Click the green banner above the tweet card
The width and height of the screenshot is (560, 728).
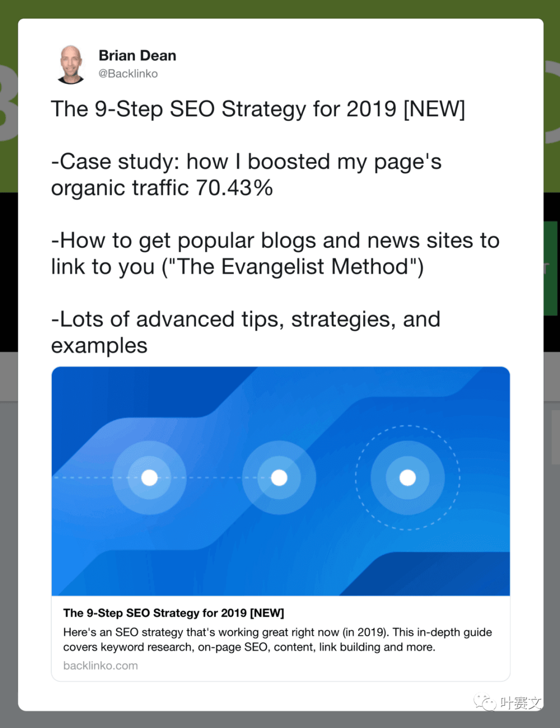pyautogui.click(x=280, y=9)
